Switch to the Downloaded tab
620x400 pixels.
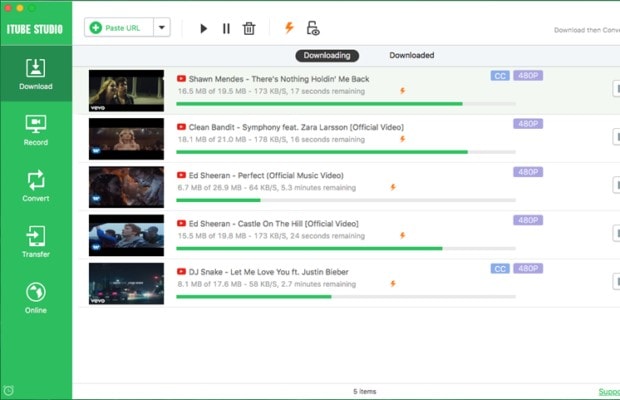point(412,55)
